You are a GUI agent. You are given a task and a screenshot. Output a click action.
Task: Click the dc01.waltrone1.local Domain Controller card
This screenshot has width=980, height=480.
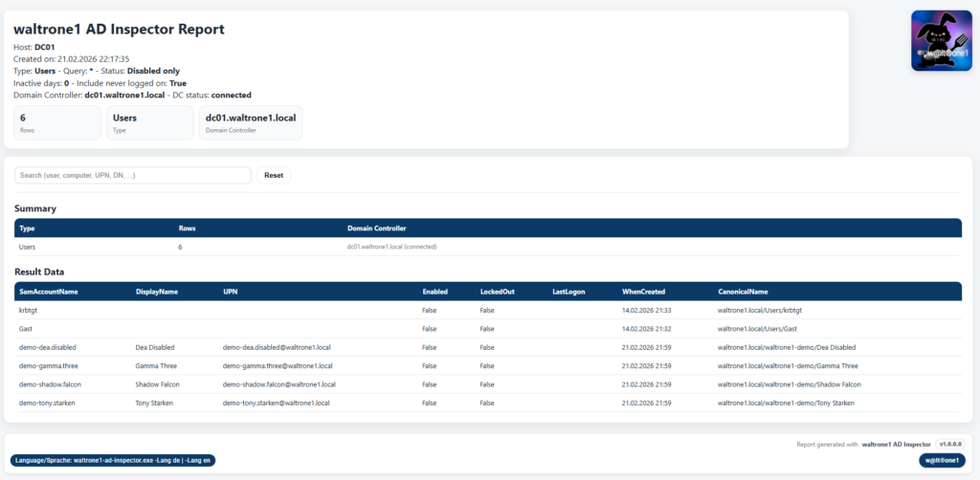coord(250,122)
